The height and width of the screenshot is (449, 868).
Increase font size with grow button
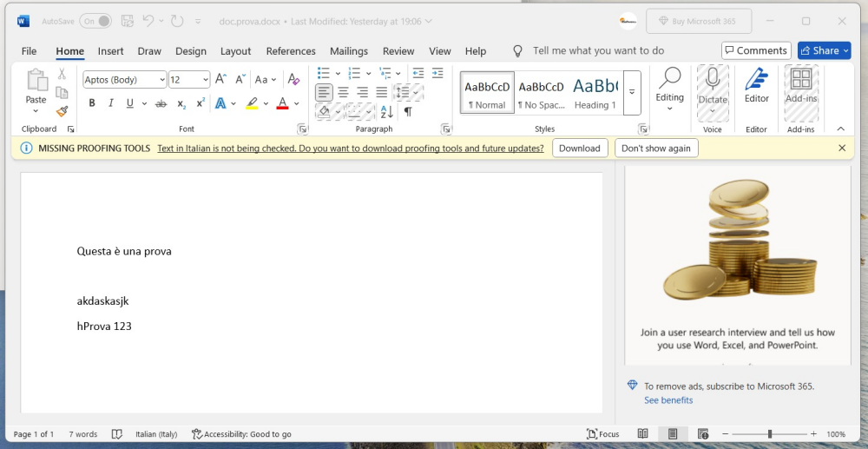220,80
